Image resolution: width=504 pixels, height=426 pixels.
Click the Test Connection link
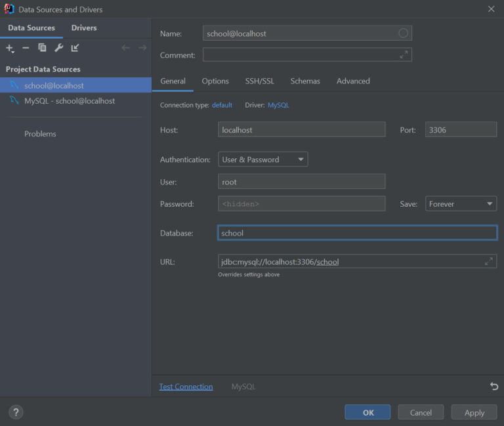(186, 387)
